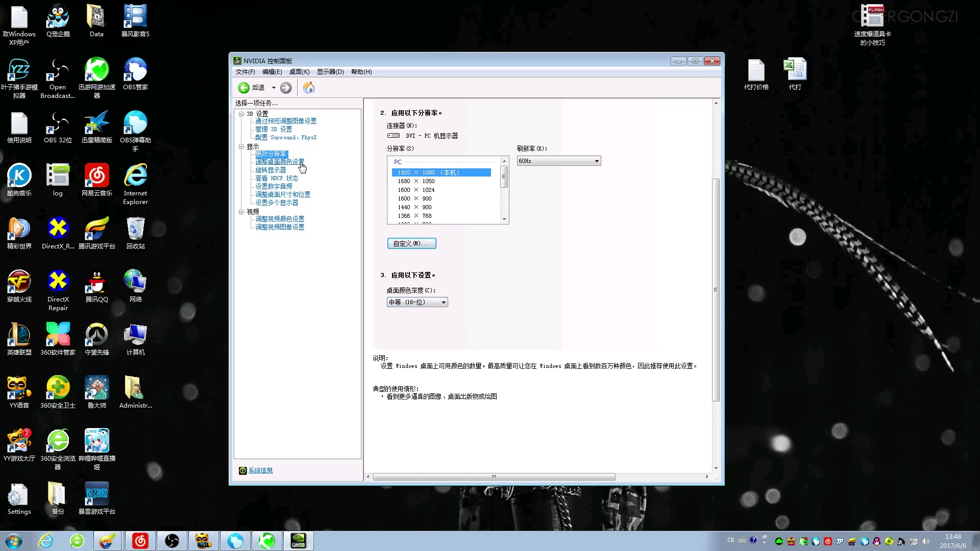Screen dimensions: 980x551
Task: Open 显示器(D) menu
Action: pyautogui.click(x=330, y=72)
